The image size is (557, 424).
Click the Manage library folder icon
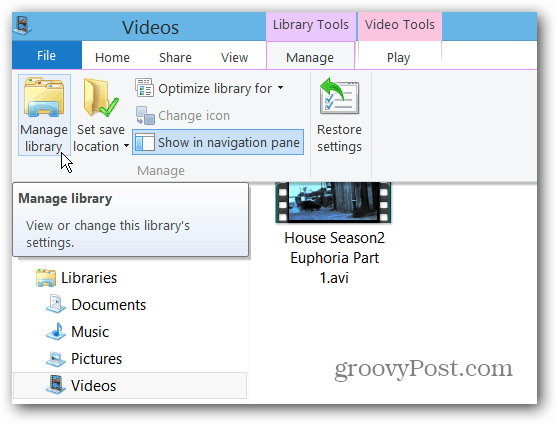(44, 97)
